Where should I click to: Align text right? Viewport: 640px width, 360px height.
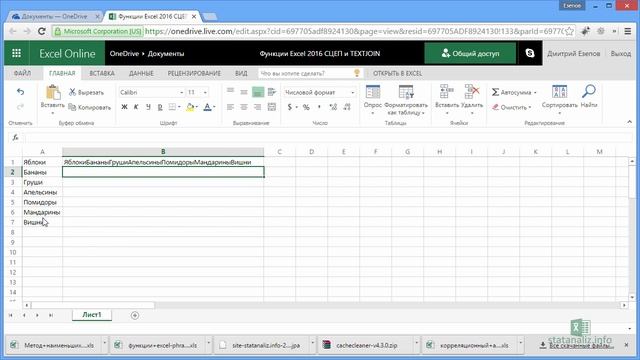[258, 107]
